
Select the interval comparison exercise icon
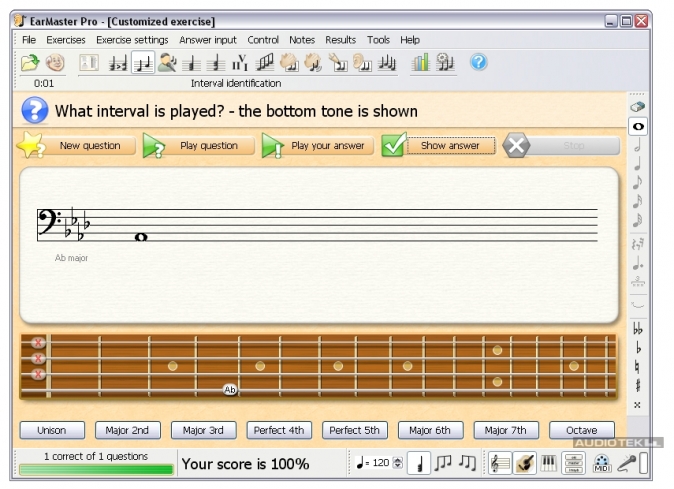[x=118, y=63]
